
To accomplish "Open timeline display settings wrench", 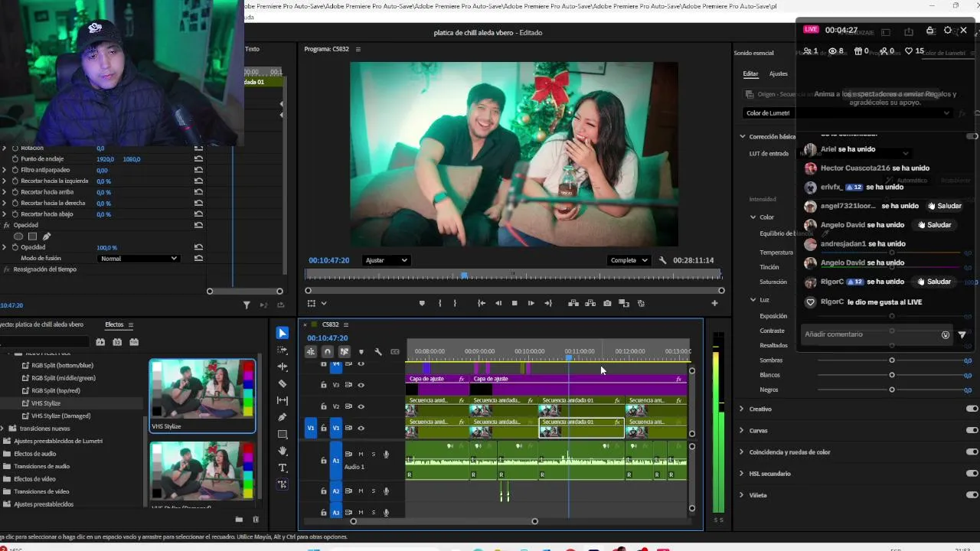I will [378, 352].
